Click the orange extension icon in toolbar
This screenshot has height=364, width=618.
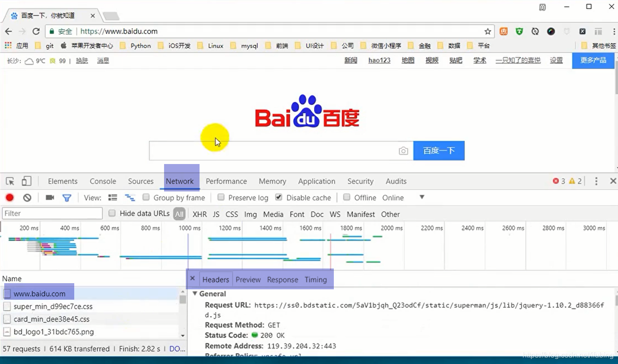(504, 31)
